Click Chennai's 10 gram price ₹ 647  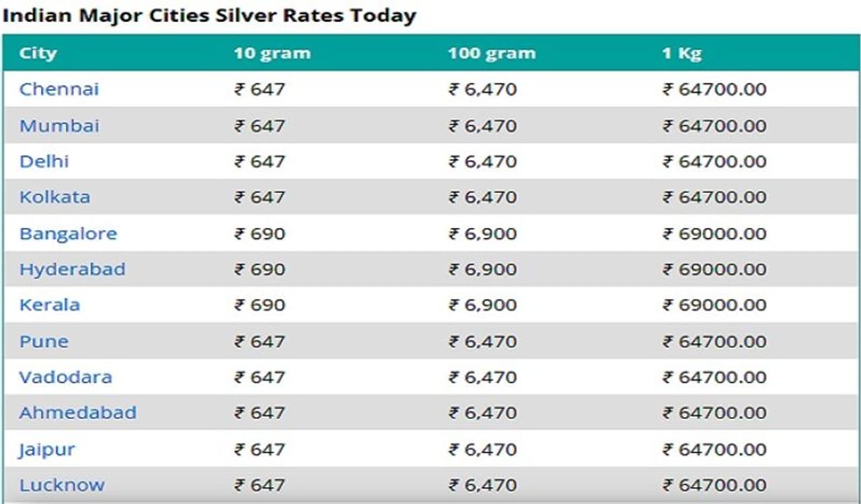tap(260, 89)
